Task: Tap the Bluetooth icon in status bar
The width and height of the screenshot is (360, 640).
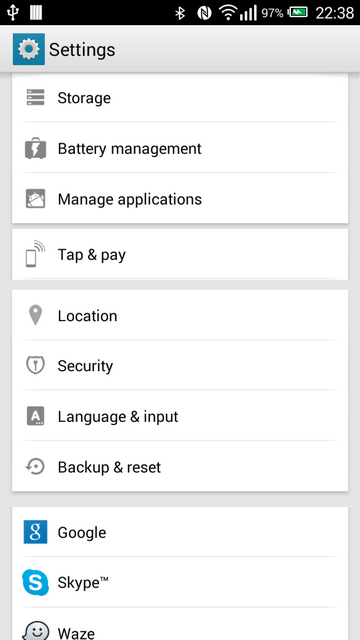Action: click(x=180, y=13)
